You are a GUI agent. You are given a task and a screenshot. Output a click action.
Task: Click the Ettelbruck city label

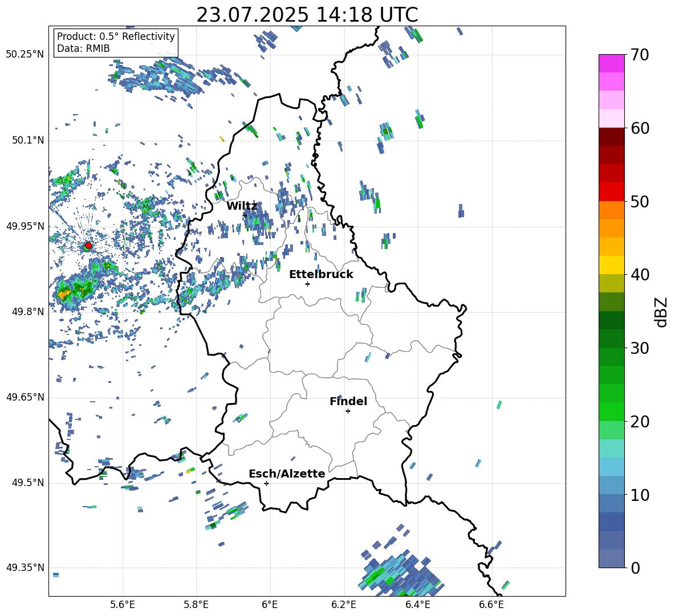[321, 275]
